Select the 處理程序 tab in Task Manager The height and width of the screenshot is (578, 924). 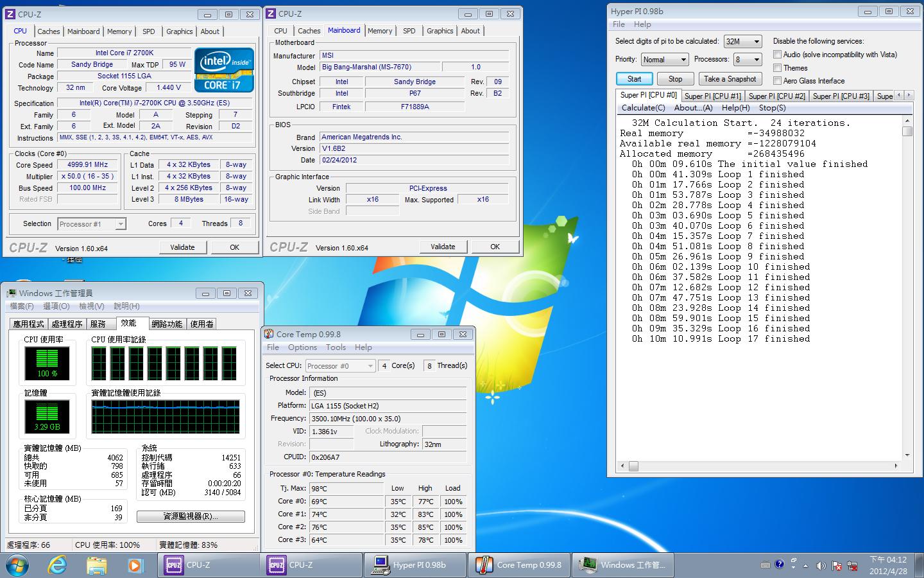(x=67, y=324)
